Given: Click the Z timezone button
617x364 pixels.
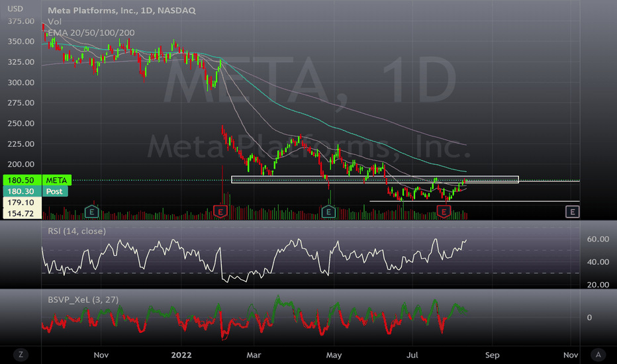Looking at the screenshot, I should [x=21, y=355].
